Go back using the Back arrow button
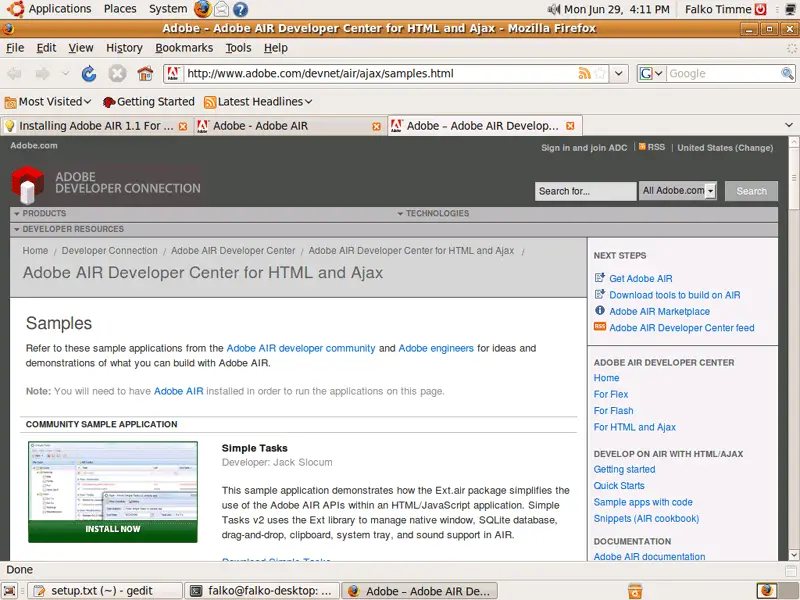Image resolution: width=800 pixels, height=600 pixels. coord(14,74)
